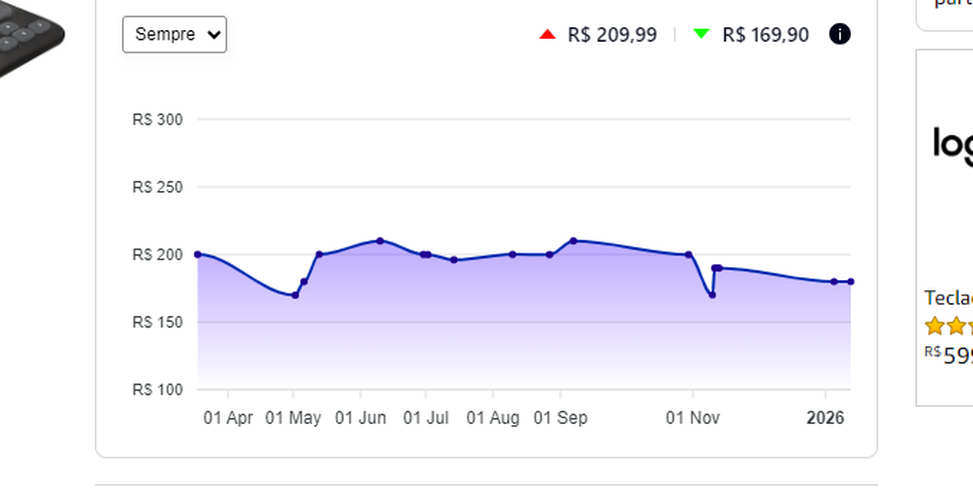Screen dimensions: 973x500
Task: Open the Sempre time range dropdown
Action: tap(174, 35)
